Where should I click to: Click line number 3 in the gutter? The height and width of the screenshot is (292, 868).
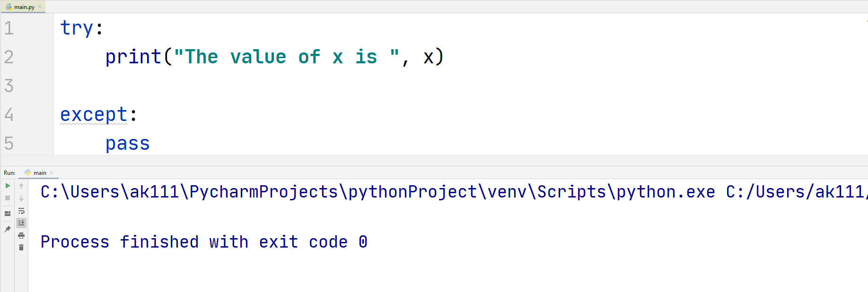click(9, 86)
